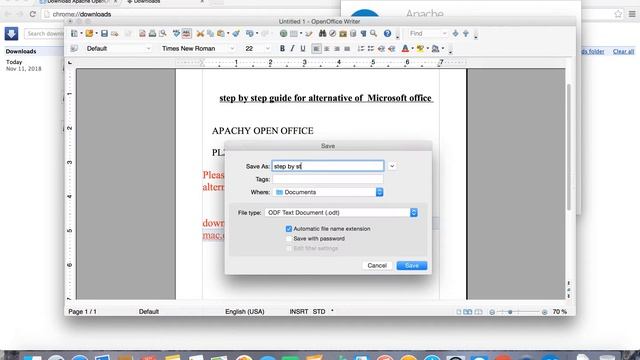This screenshot has height=360, width=640.
Task: Click the 70 % zoom level in status bar
Action: pyautogui.click(x=560, y=311)
